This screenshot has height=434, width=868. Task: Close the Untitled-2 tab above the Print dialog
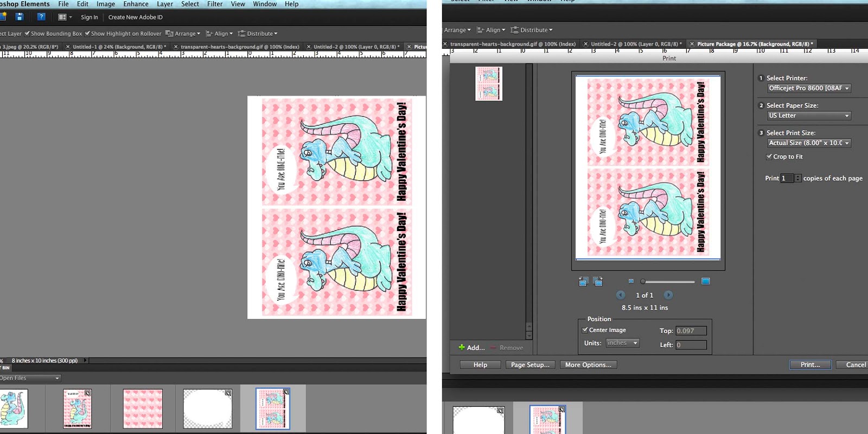pyautogui.click(x=585, y=44)
